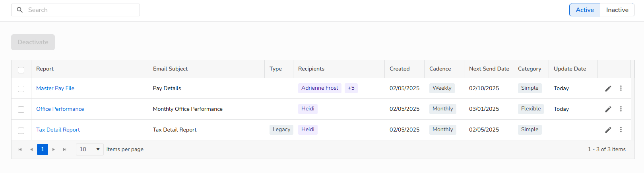This screenshot has height=173, width=644.
Task: Click the Legacy type tag
Action: point(281,130)
